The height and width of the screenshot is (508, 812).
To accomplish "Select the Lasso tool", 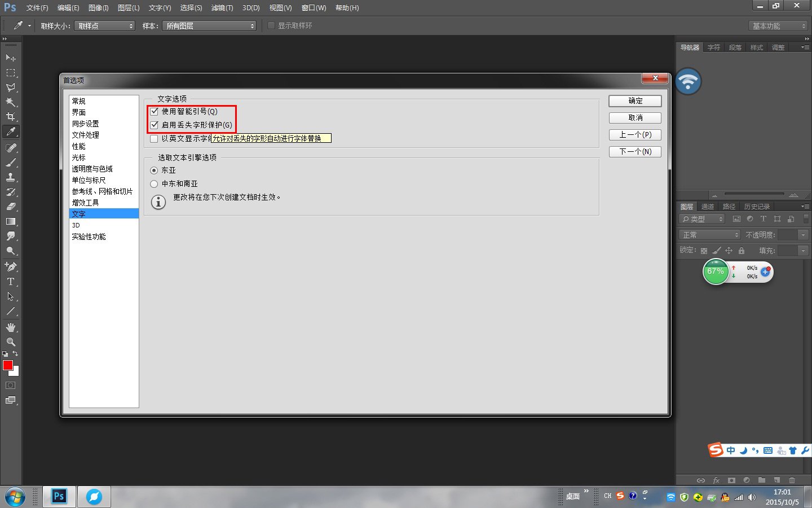I will (11, 87).
